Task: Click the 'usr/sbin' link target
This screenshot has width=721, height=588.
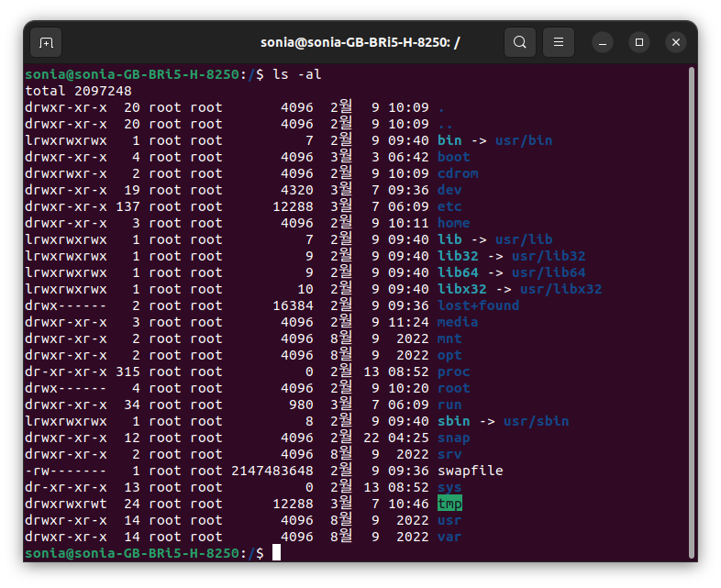Action: (536, 422)
